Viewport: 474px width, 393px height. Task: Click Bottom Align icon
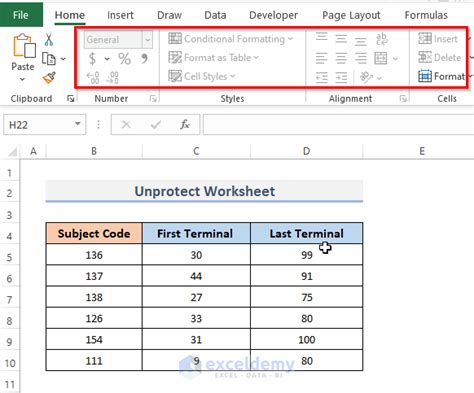point(361,41)
